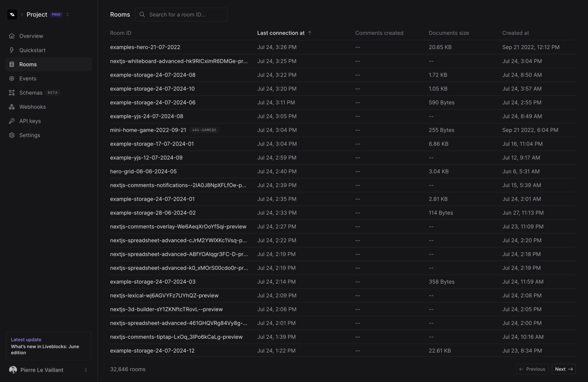Open Pierre Le Vaillant's user menu dots
The image size is (588, 382).
[86, 370]
